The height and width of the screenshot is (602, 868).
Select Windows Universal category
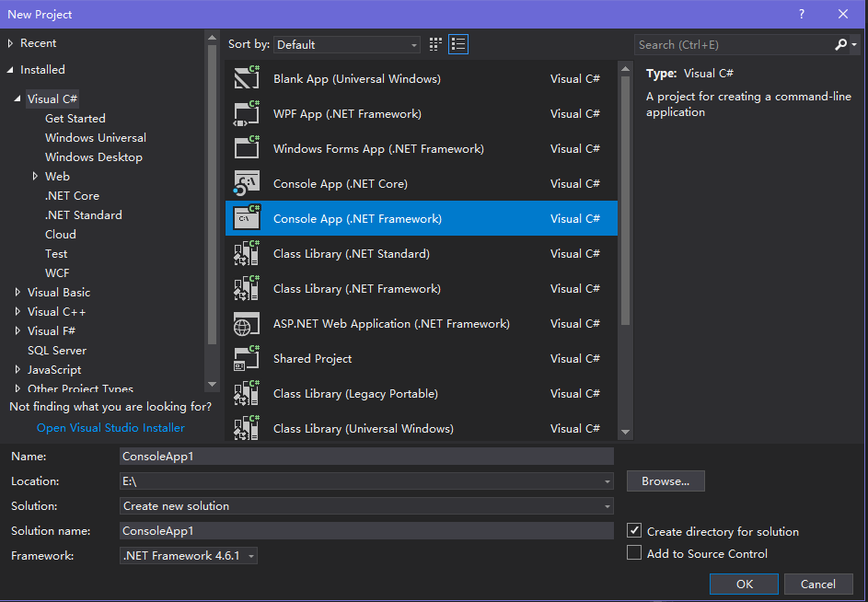pos(96,138)
